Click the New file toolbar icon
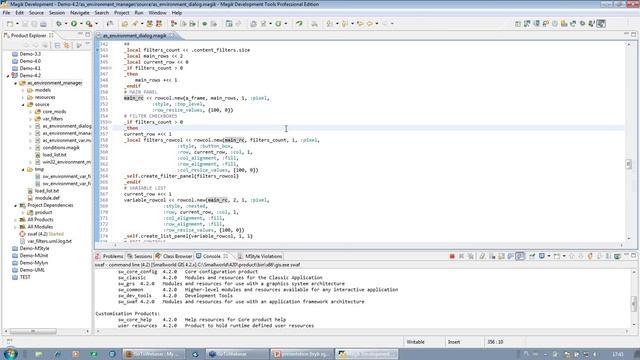The image size is (640, 360). point(10,24)
